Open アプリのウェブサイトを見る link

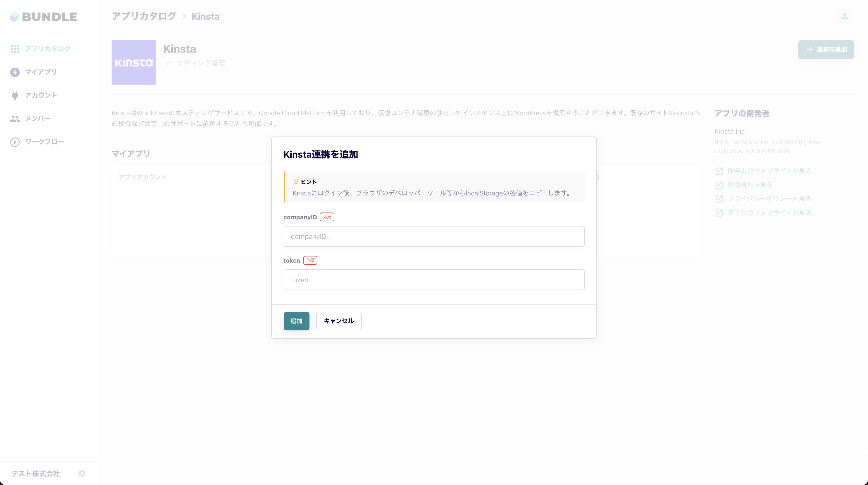[x=769, y=213]
